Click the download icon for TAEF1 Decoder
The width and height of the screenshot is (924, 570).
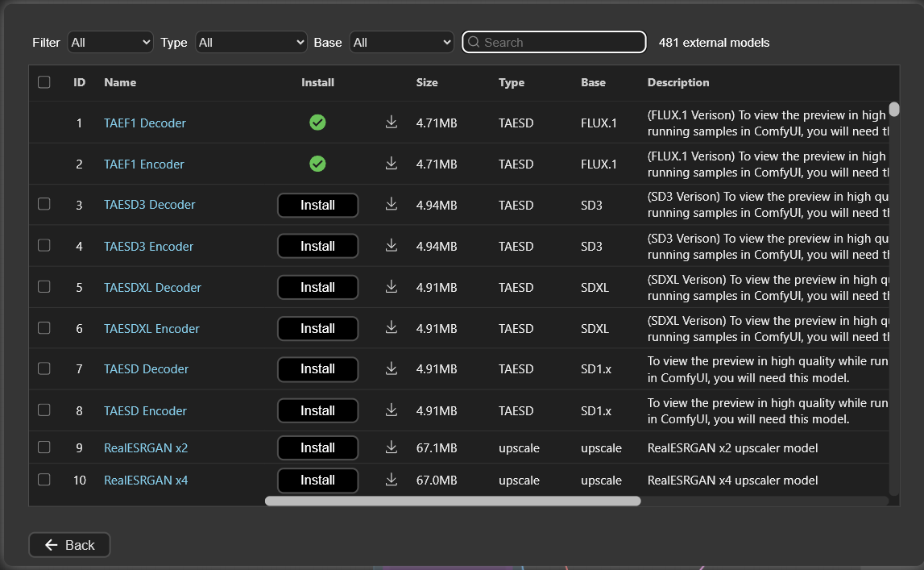(x=392, y=122)
